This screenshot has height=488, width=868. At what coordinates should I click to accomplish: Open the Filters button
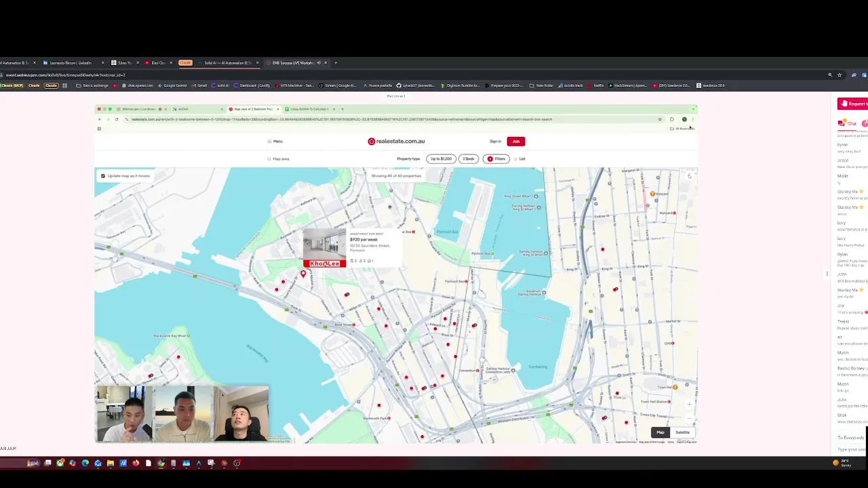(x=496, y=159)
